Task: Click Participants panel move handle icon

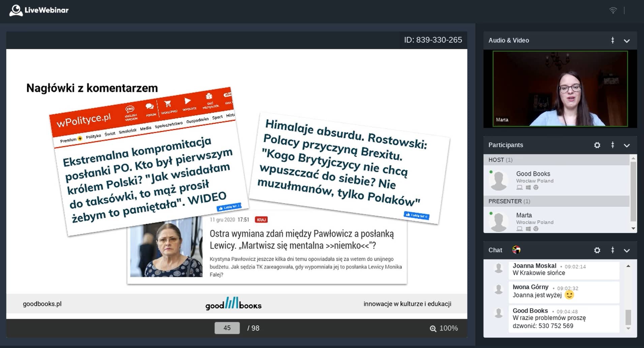Action: click(x=613, y=145)
